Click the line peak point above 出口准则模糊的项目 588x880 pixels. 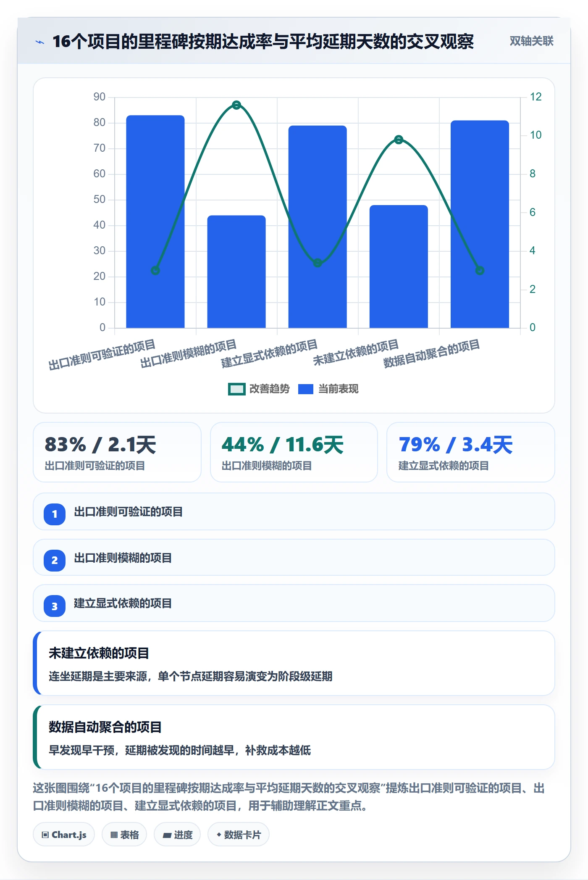[236, 105]
